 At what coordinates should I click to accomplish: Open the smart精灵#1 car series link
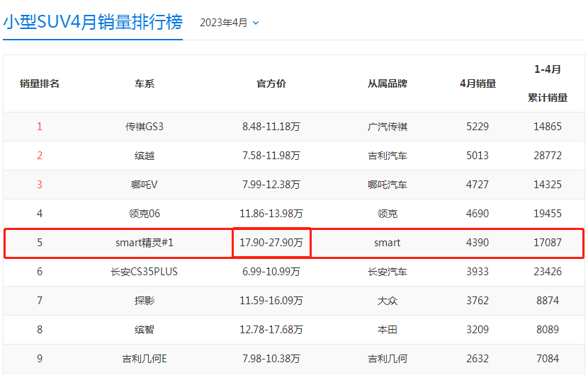coord(145,243)
